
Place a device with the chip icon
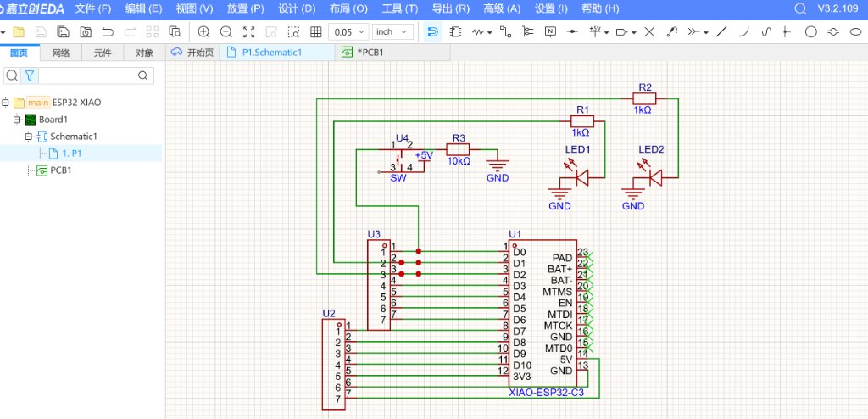455,32
